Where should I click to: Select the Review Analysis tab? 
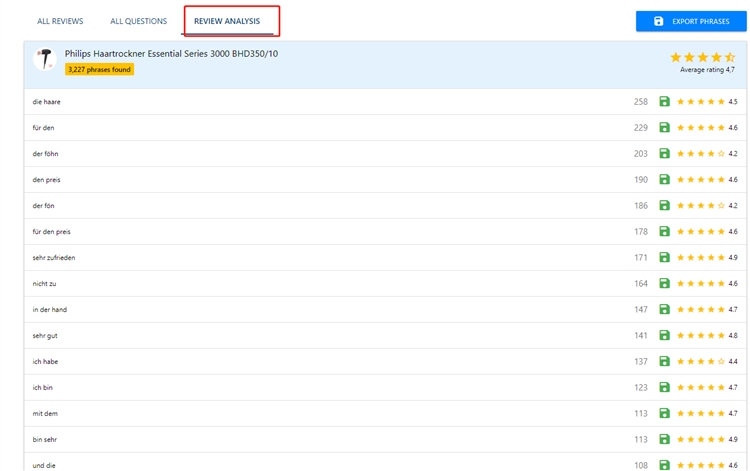pos(227,21)
